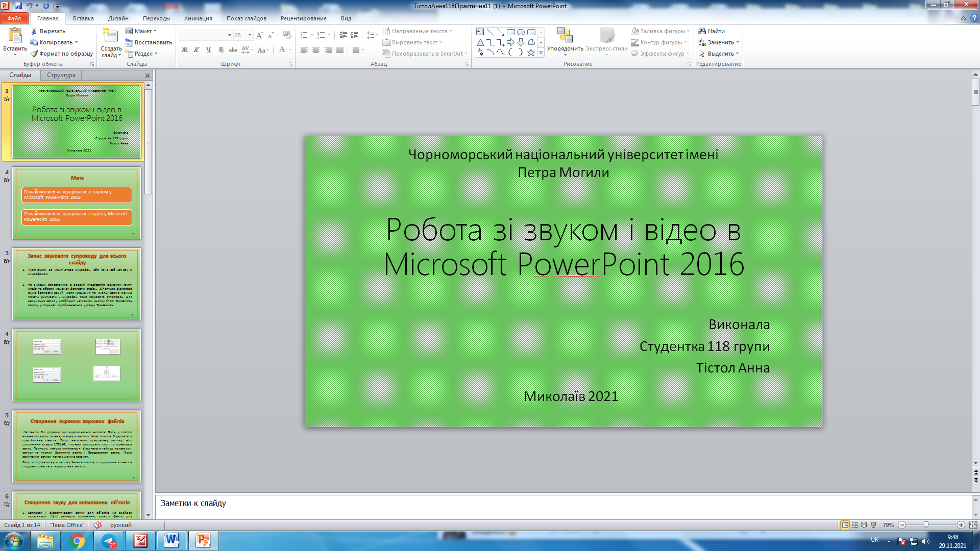Open Word from the Windows taskbar
This screenshot has width=980, height=551.
[171, 541]
